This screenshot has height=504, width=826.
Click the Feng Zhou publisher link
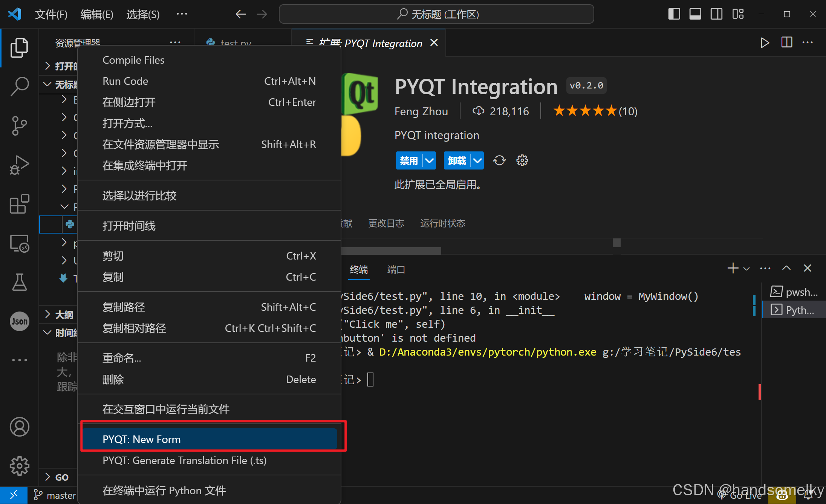(x=421, y=111)
